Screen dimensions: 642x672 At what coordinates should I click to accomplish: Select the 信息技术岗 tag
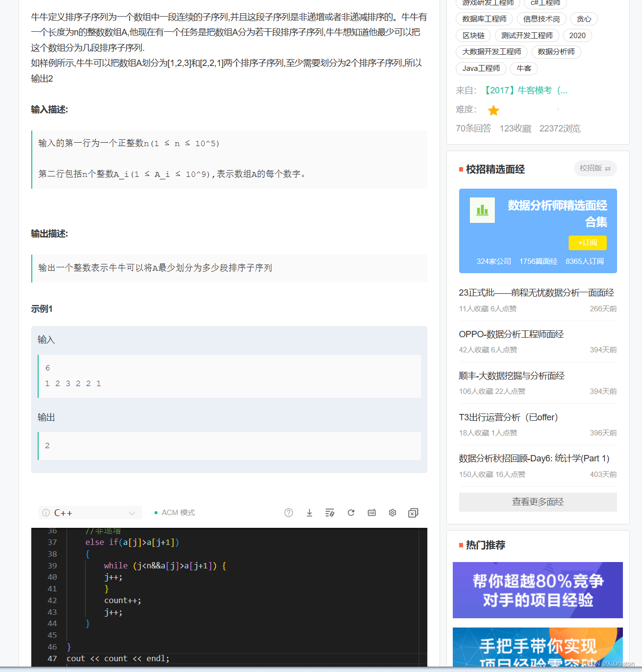point(541,19)
